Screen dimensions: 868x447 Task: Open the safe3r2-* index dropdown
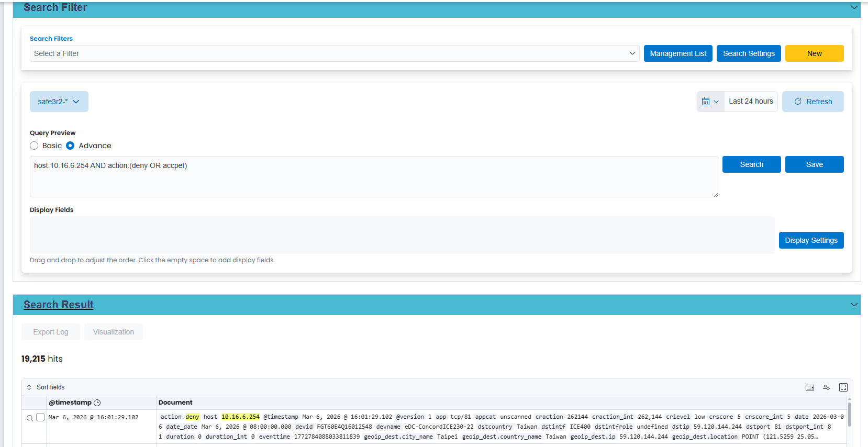click(59, 102)
